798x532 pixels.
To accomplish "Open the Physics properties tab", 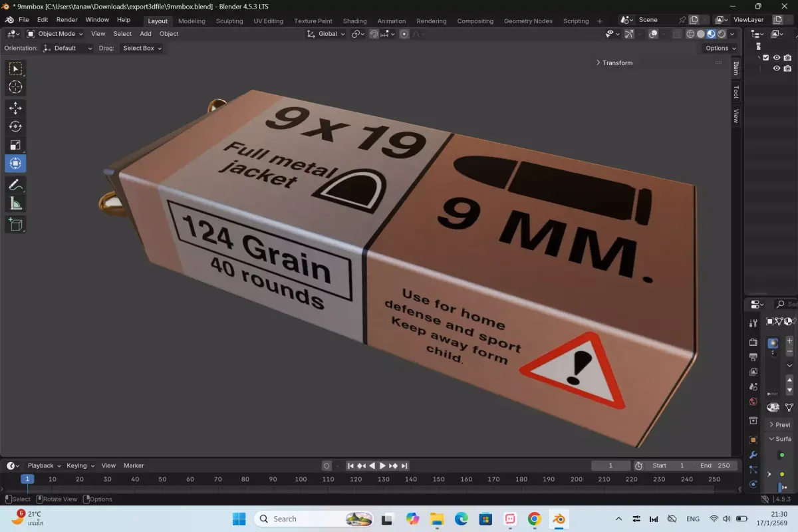I will coord(753,484).
